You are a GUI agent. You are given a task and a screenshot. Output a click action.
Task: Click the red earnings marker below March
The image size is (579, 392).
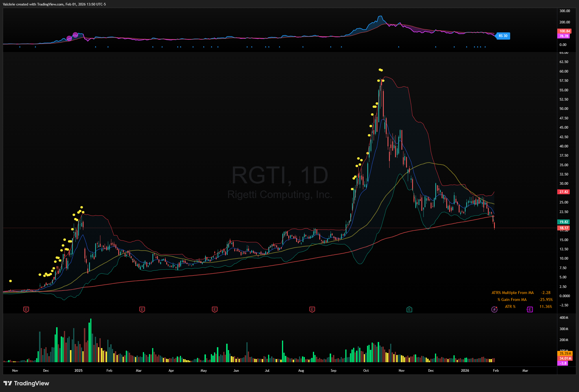(x=142, y=310)
